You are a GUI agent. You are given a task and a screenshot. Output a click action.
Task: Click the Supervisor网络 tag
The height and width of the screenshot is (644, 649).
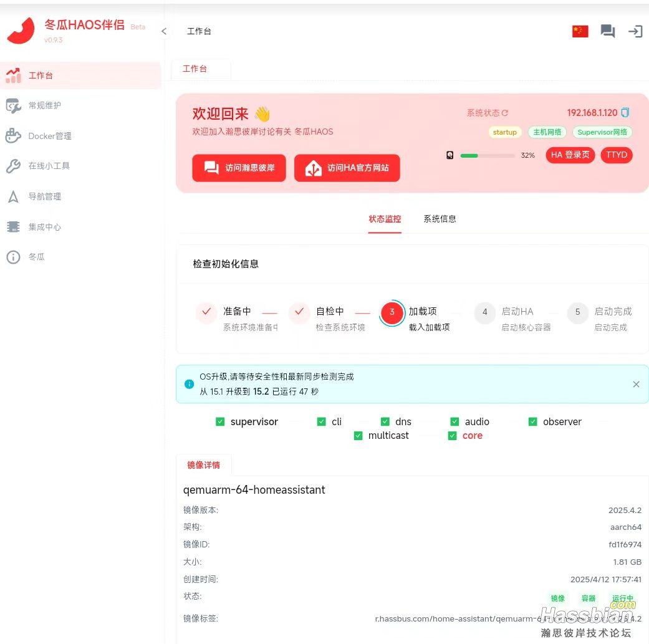pos(602,132)
